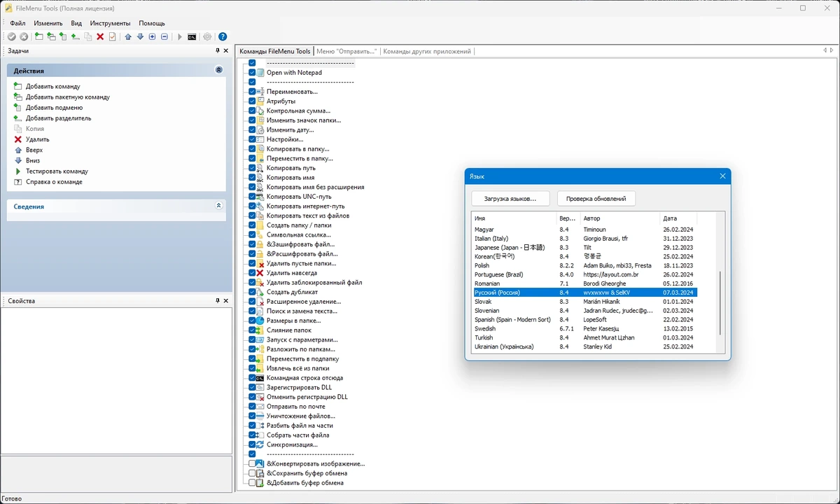Click the icon next to Open with Notepad
The image size is (840, 504).
[x=260, y=73]
